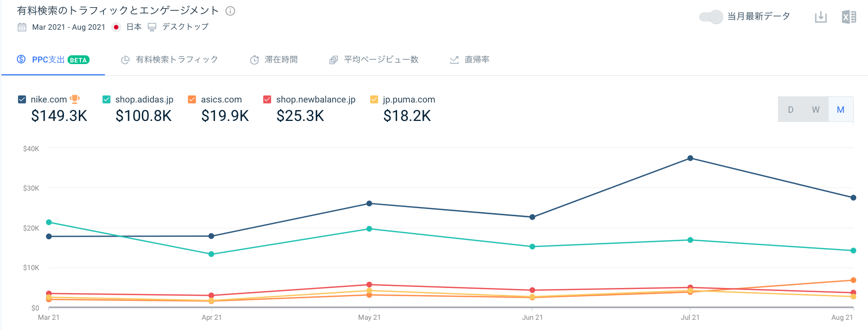Click the shop.adidas.jp data point for Apr 21
Image resolution: width=868 pixels, height=330 pixels.
[211, 254]
